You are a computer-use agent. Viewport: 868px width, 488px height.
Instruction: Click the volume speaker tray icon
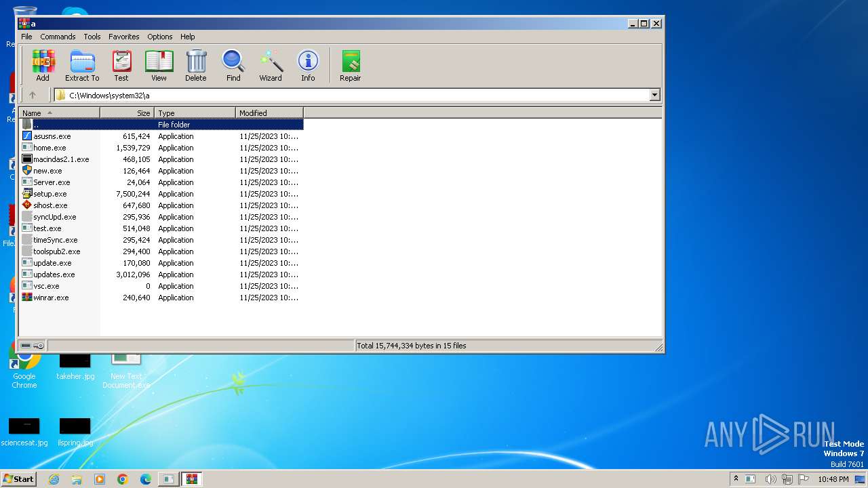click(770, 479)
